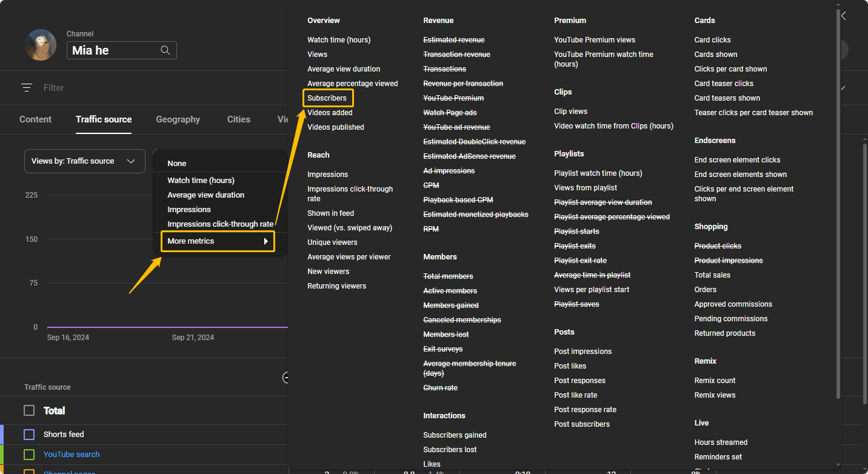Choose Impressions in the small metric menu

click(x=189, y=210)
